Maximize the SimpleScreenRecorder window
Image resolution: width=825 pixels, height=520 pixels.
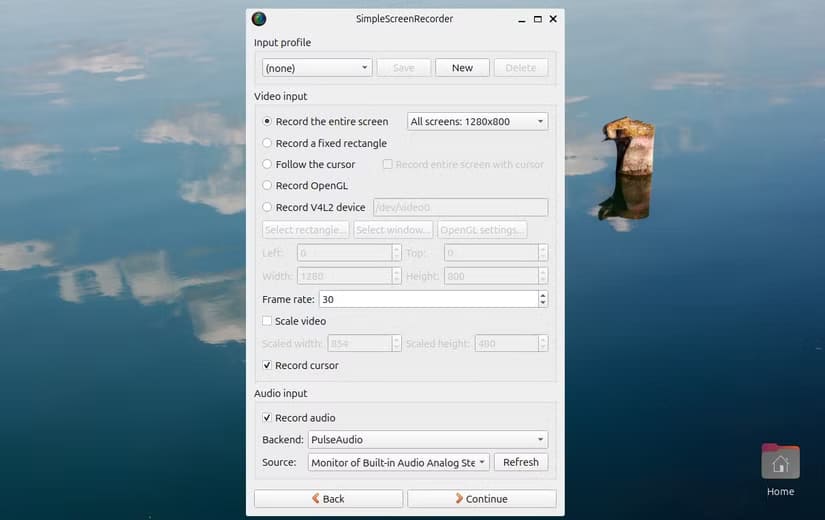[538, 19]
